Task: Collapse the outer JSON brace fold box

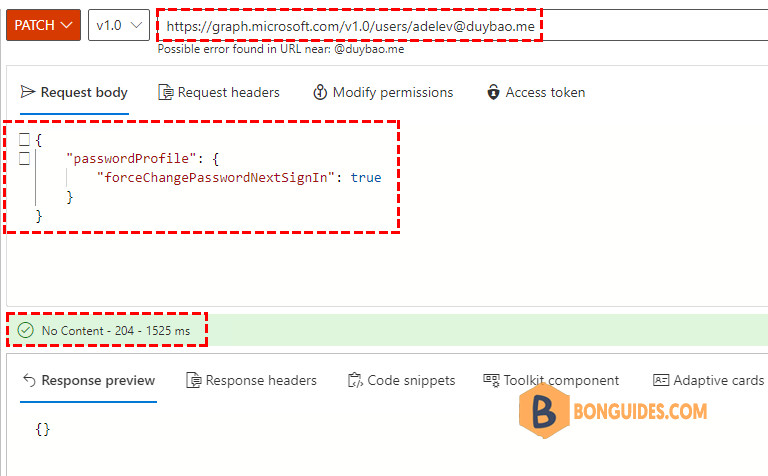Action: [24, 140]
